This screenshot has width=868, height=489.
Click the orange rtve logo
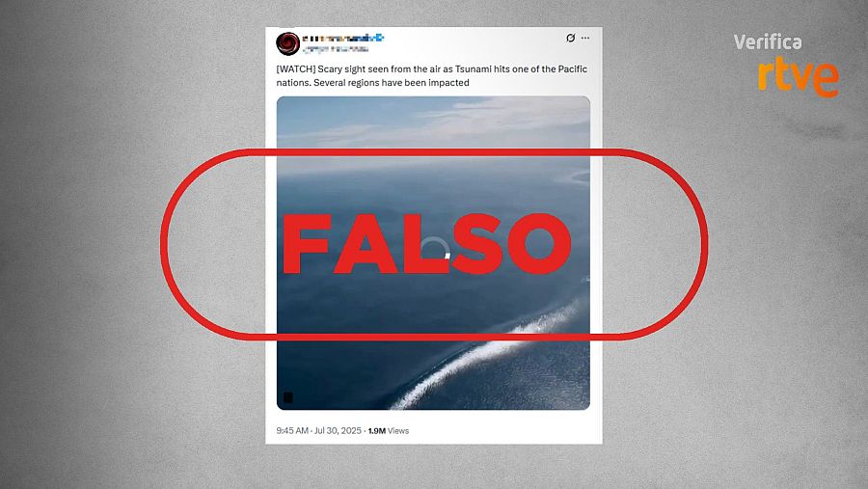click(799, 76)
